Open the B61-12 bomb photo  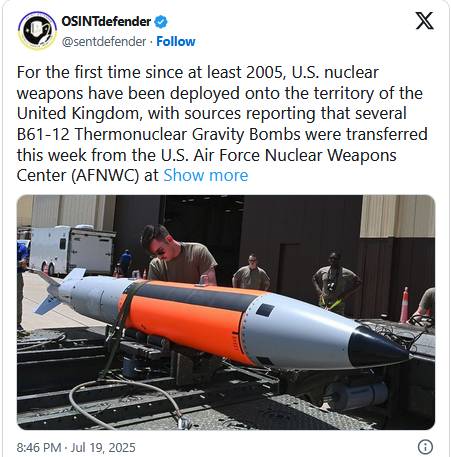(x=226, y=312)
